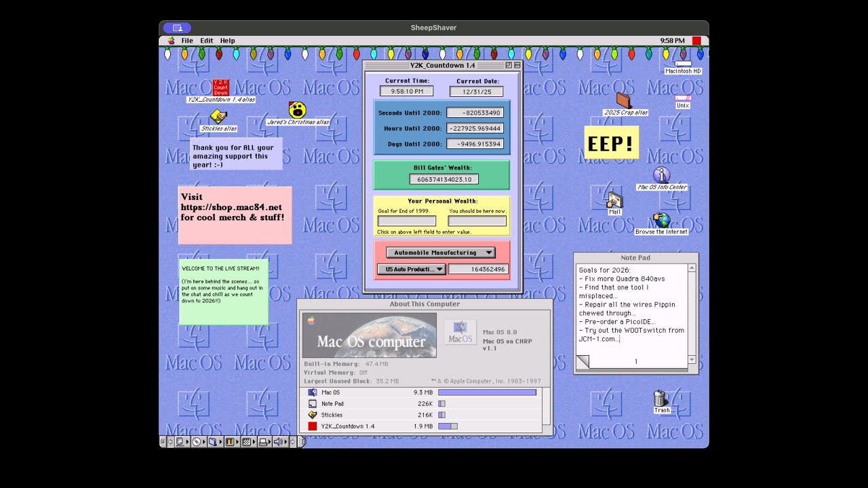Click the Control Strip right scroll arrow

293,442
